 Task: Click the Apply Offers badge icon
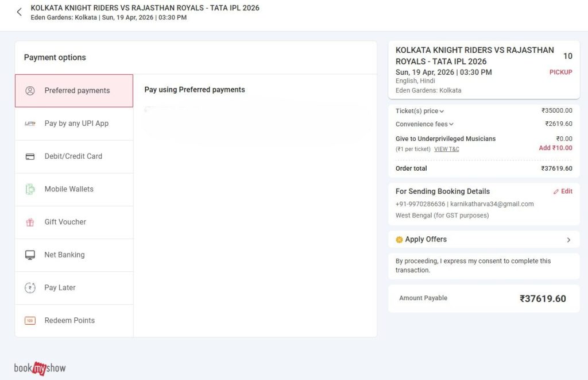pos(399,239)
